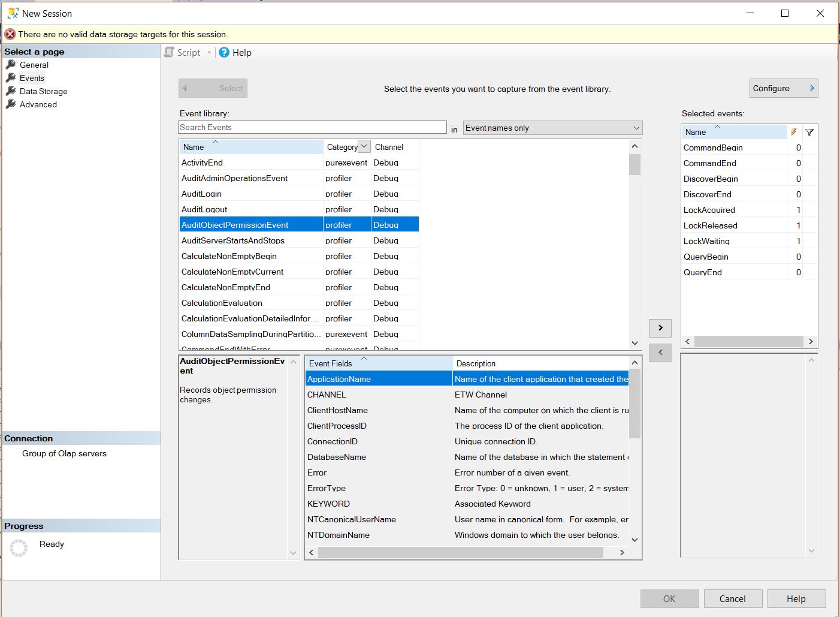Click the red error icon in banner

10,34
